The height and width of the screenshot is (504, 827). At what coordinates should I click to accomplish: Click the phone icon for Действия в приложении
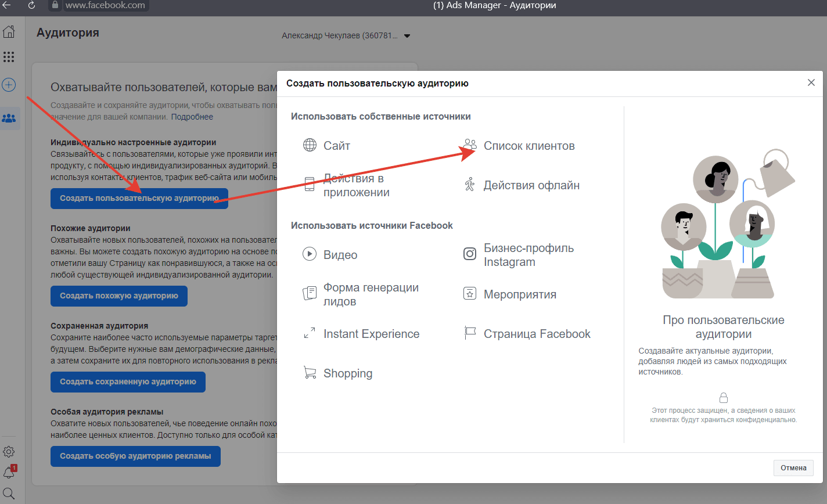click(x=310, y=185)
